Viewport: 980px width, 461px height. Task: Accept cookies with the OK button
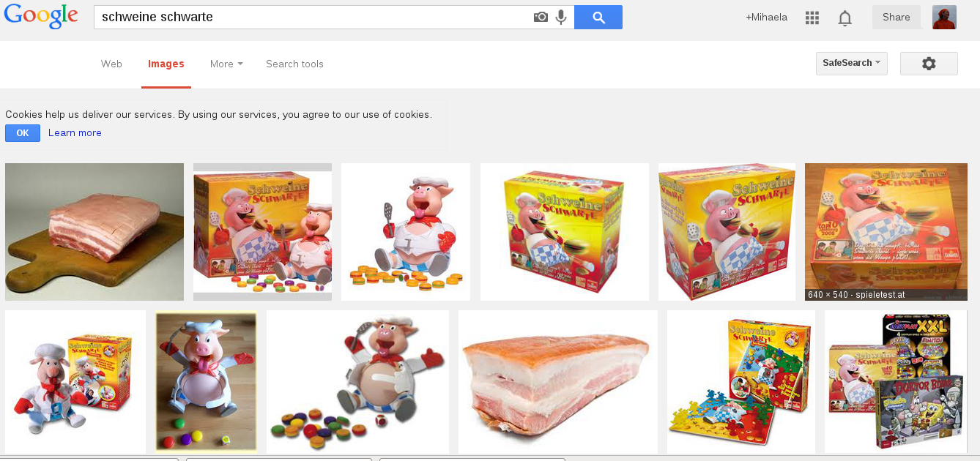(23, 133)
